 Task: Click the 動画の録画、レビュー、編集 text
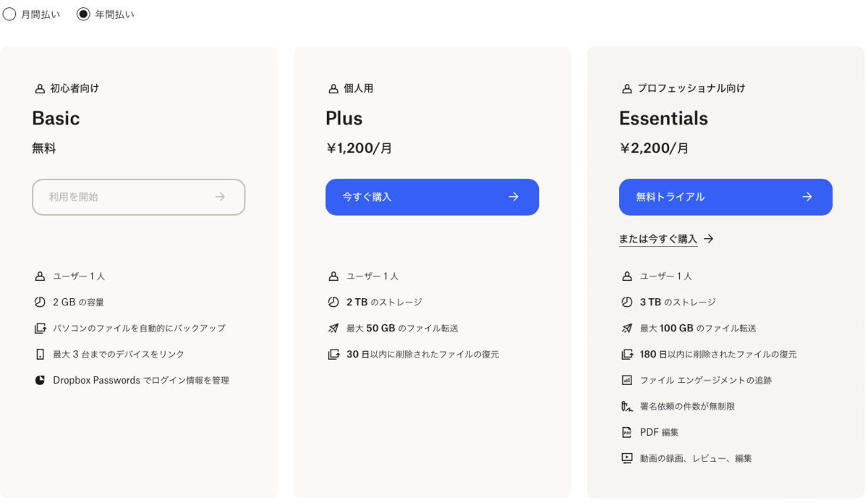[x=696, y=459]
